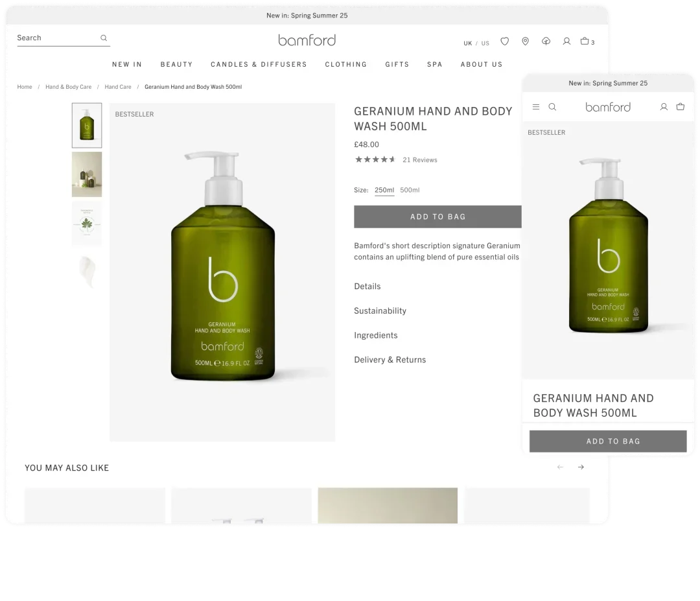The height and width of the screenshot is (601, 700).
Task: Open the New In menu
Action: click(x=127, y=64)
